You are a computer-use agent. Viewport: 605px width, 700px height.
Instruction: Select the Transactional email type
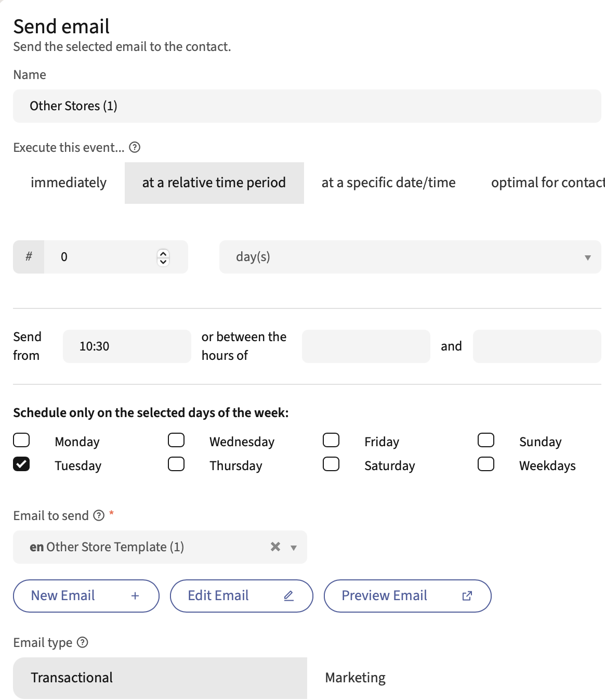point(160,678)
